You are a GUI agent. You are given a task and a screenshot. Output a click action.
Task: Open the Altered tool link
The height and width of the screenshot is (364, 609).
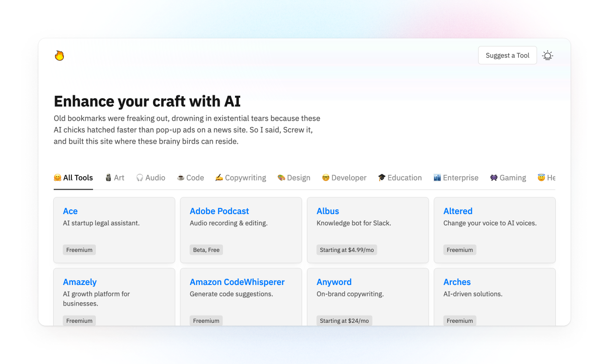tap(458, 211)
